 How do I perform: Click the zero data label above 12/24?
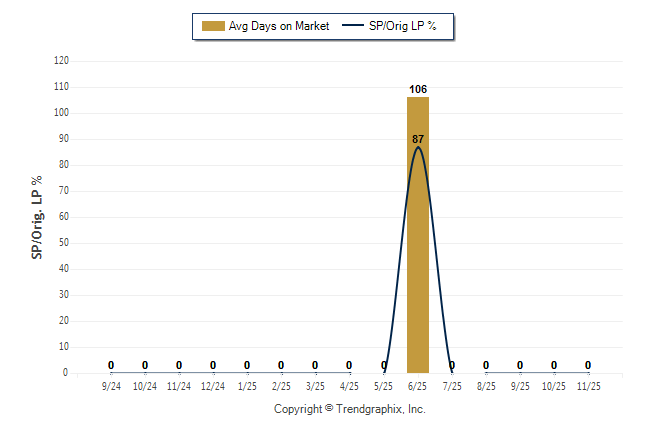pos(213,365)
